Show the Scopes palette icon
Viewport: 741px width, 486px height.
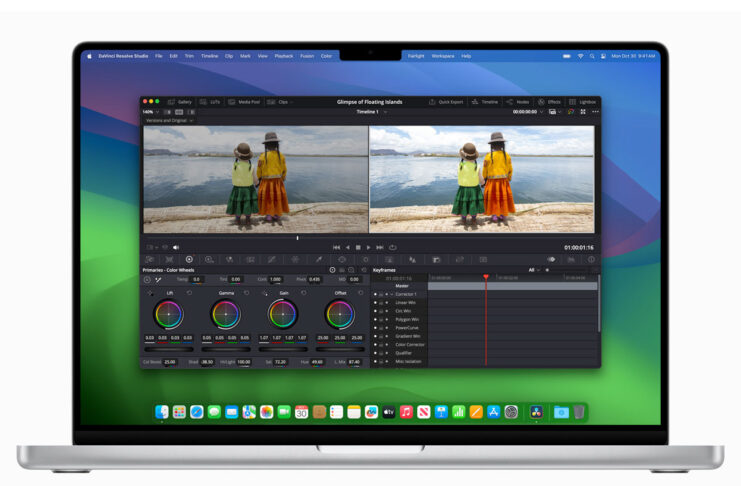click(x=571, y=260)
